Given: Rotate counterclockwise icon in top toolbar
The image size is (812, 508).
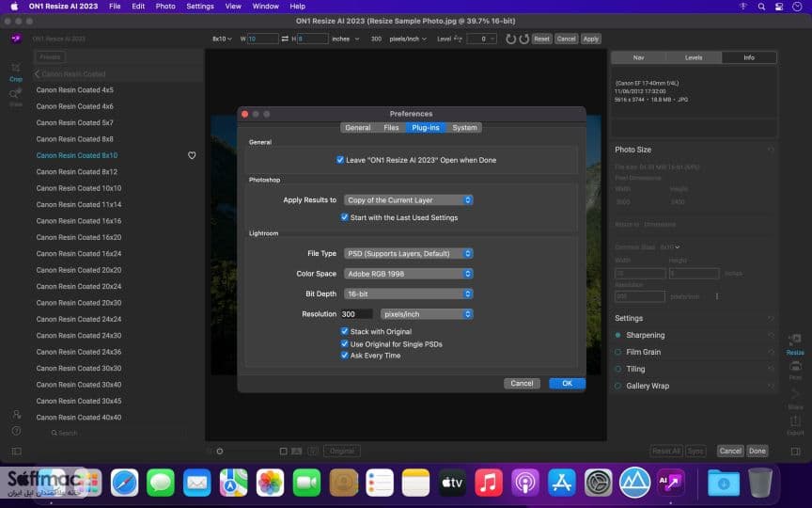Looking at the screenshot, I should (510, 39).
